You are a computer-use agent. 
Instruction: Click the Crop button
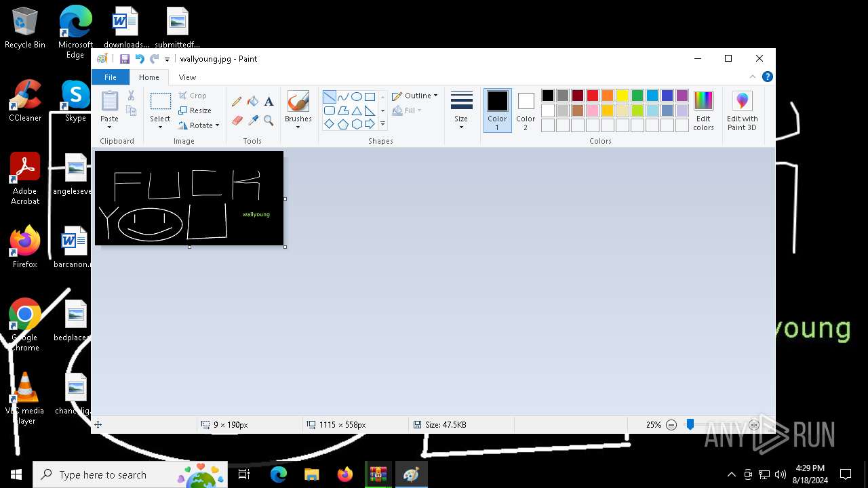(x=193, y=96)
